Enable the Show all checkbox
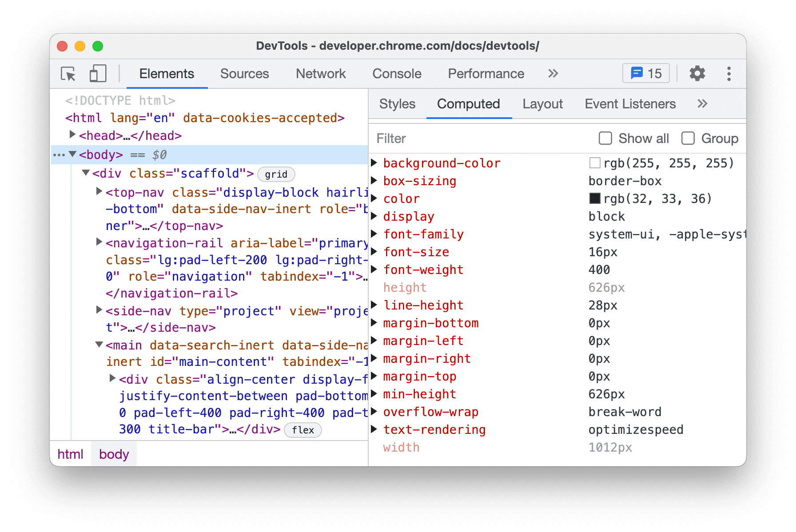Screen dimensions: 796x532 (x=605, y=139)
